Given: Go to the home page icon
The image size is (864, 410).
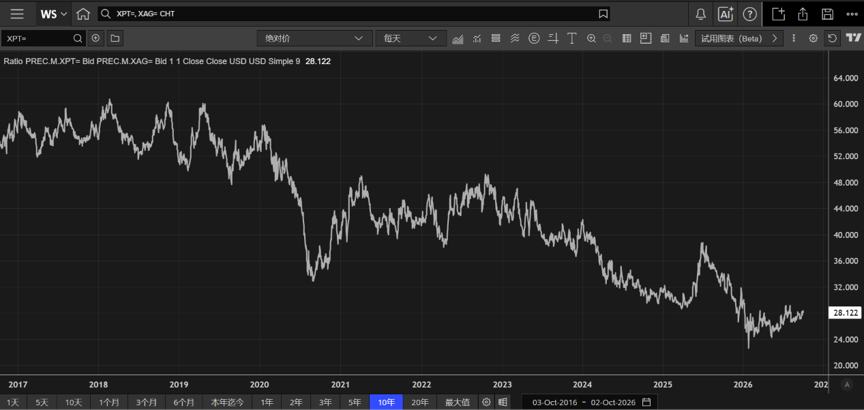Looking at the screenshot, I should point(83,14).
